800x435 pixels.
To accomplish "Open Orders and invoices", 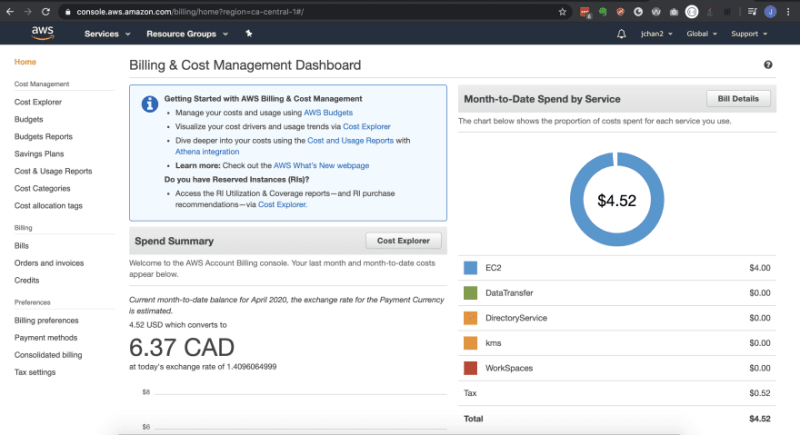I will pos(49,263).
